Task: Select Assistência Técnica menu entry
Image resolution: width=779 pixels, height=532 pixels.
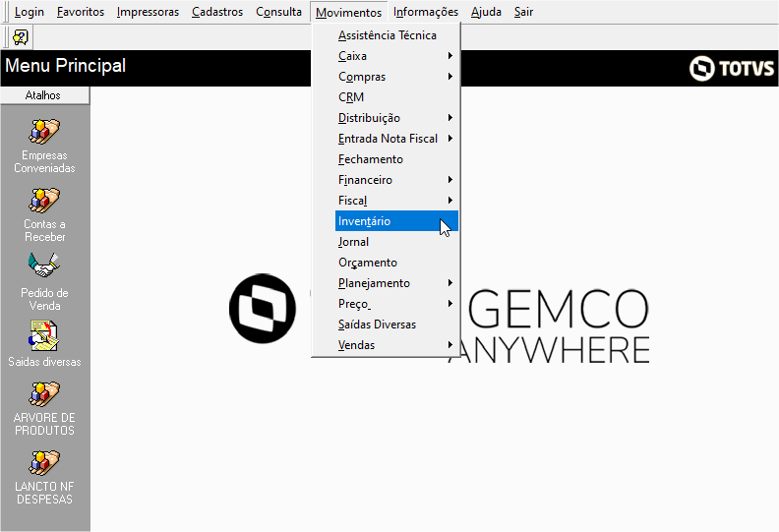Action: (x=396, y=35)
